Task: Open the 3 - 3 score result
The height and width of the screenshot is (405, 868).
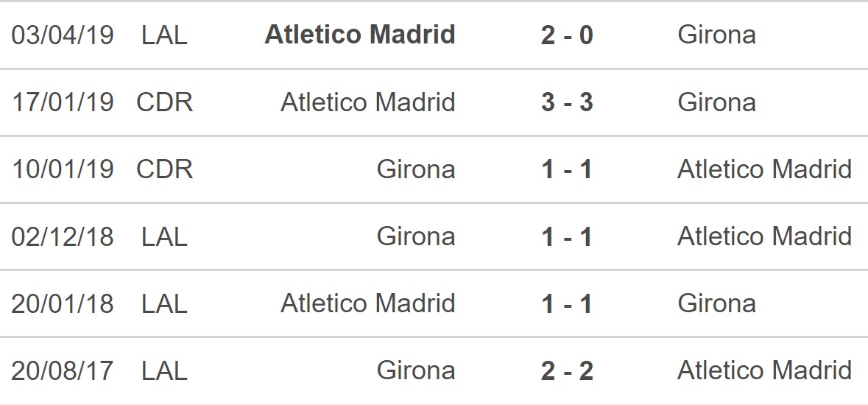Action: coord(567,102)
